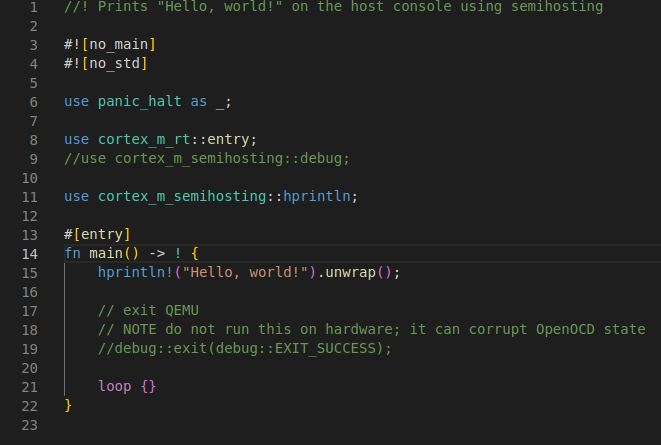The image size is (661, 445).
Task: Click the "main" function name
Action: pyautogui.click(x=106, y=253)
